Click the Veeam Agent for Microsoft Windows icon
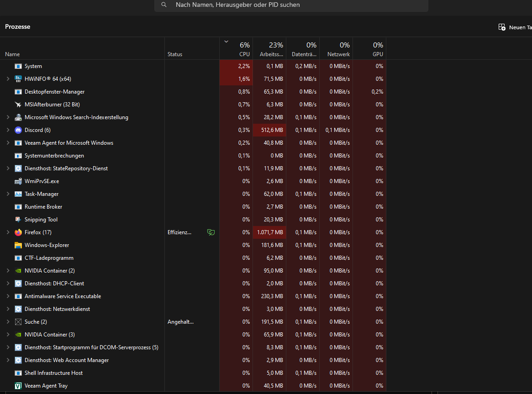The image size is (532, 394). click(18, 143)
